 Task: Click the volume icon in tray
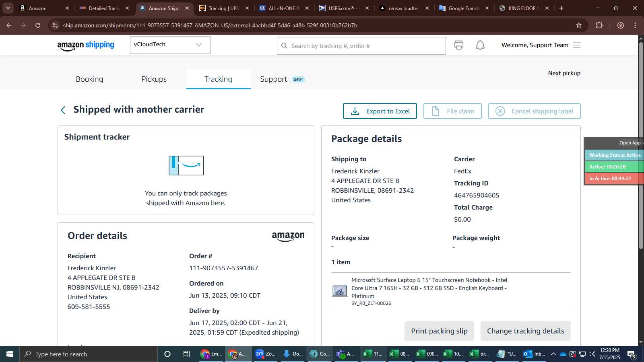pos(592,354)
